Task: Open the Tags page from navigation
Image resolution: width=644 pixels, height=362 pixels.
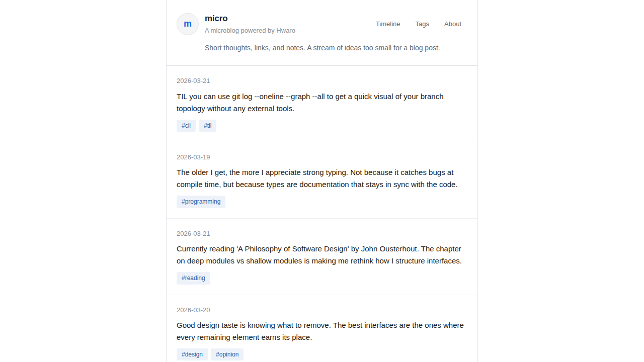Action: click(422, 24)
